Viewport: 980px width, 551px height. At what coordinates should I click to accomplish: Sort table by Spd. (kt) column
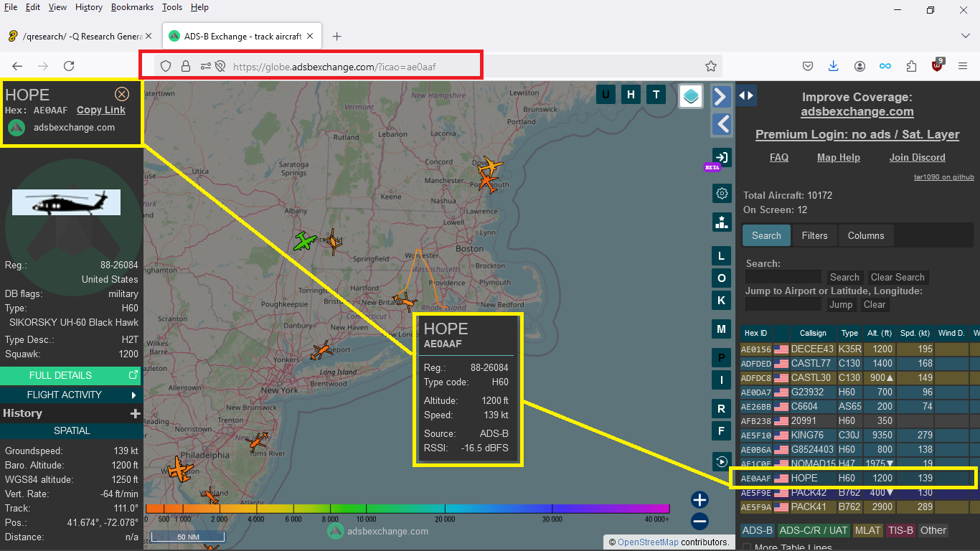tap(915, 333)
